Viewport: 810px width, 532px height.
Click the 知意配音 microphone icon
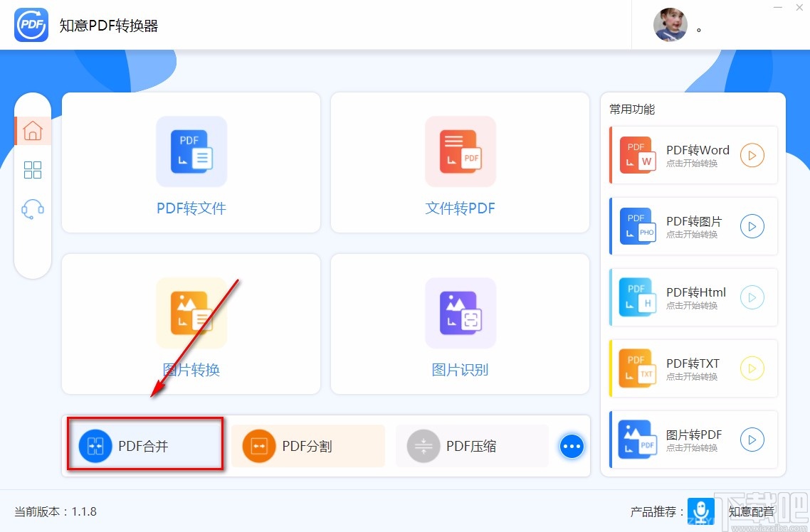(701, 511)
